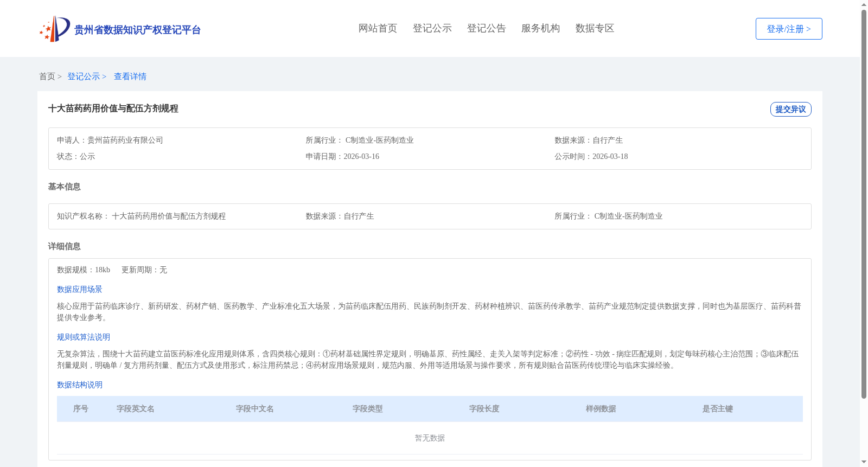
Task: Click the 数据规模：18kb text
Action: [84, 270]
